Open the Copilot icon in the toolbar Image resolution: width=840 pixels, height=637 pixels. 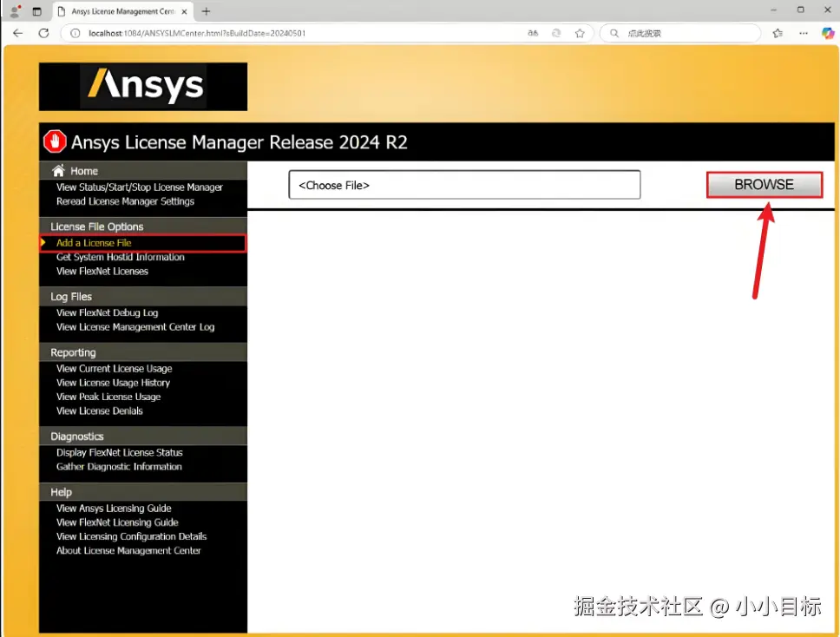point(828,33)
